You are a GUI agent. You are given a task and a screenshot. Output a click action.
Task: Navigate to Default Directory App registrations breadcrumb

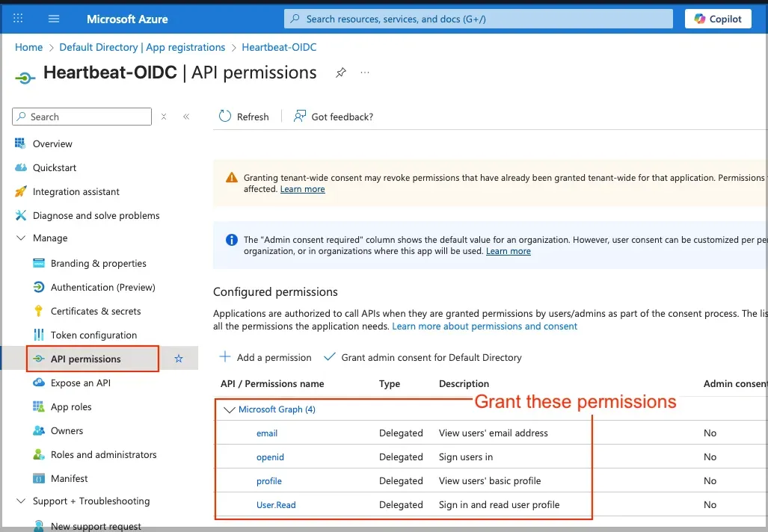(x=142, y=47)
